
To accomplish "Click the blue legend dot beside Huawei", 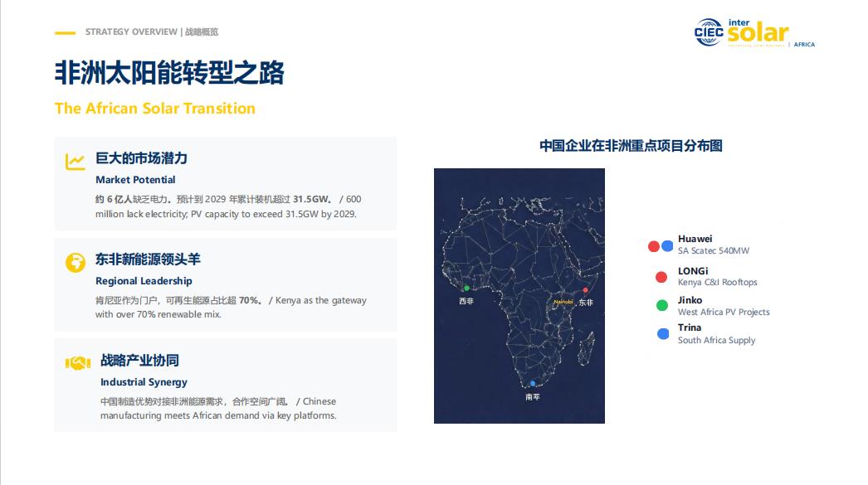I will 667,245.
